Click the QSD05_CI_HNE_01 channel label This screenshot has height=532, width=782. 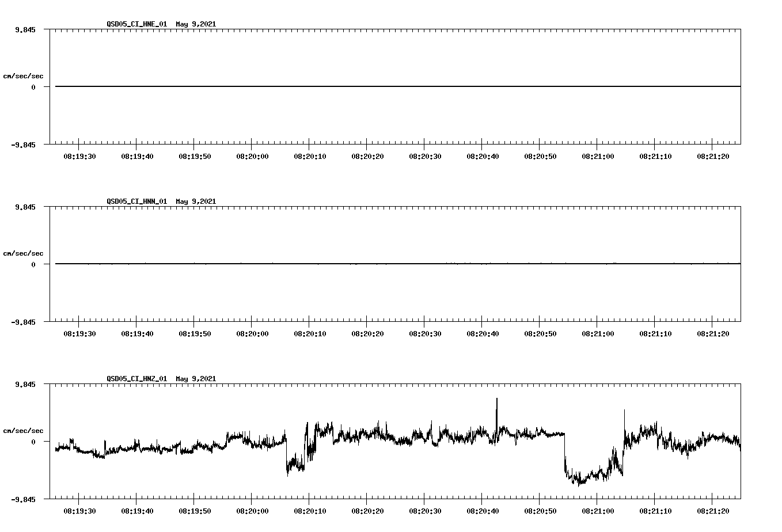click(x=137, y=25)
